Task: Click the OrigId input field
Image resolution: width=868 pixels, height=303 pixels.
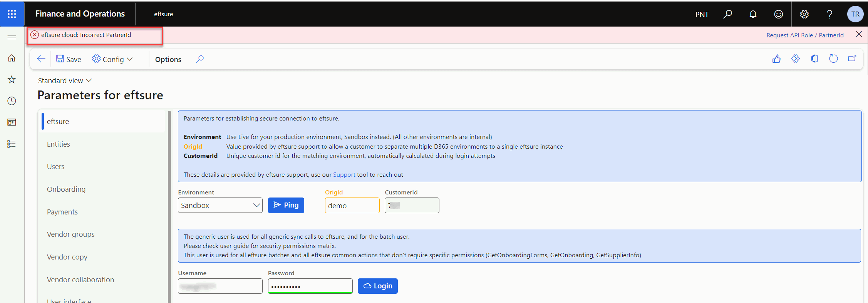Action: [352, 205]
